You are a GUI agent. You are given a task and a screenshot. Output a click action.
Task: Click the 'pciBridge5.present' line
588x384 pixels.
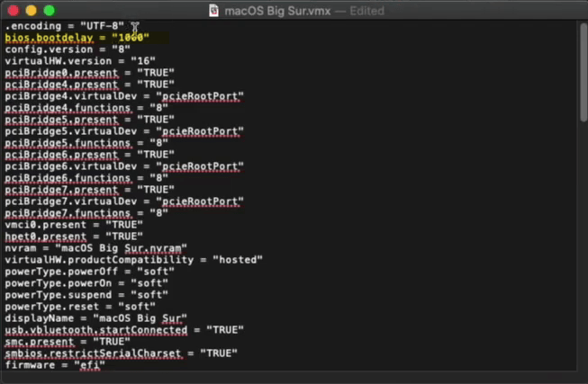coord(90,120)
